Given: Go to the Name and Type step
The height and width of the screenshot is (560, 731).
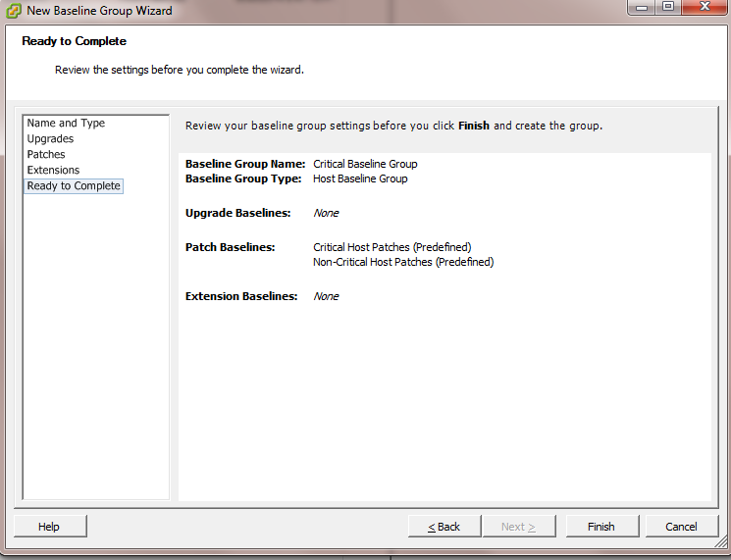Looking at the screenshot, I should click(66, 123).
